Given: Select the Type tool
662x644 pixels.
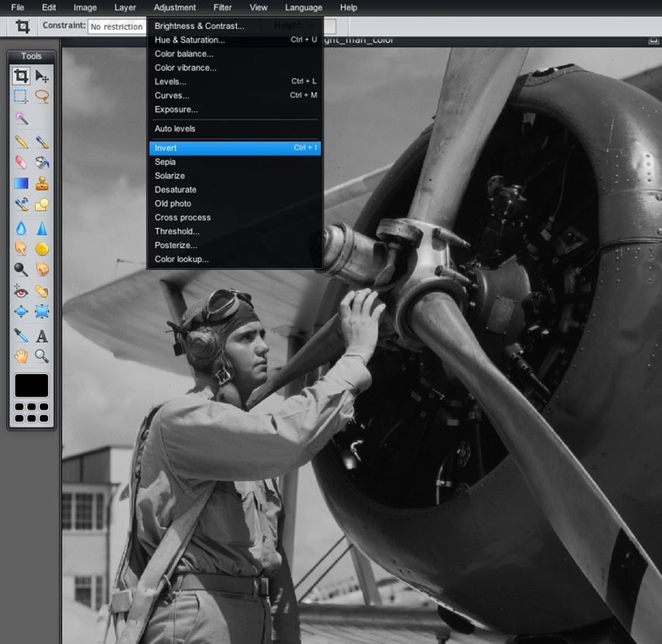Looking at the screenshot, I should (x=43, y=336).
